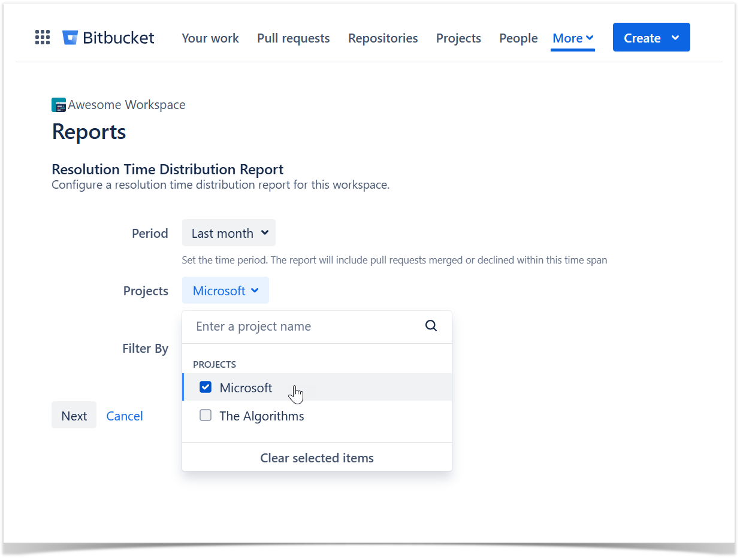Expand the More menu

[572, 38]
